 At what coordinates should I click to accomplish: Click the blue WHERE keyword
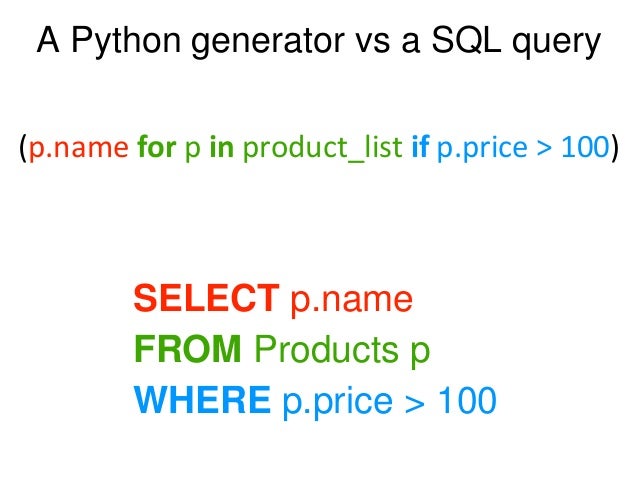(202, 400)
